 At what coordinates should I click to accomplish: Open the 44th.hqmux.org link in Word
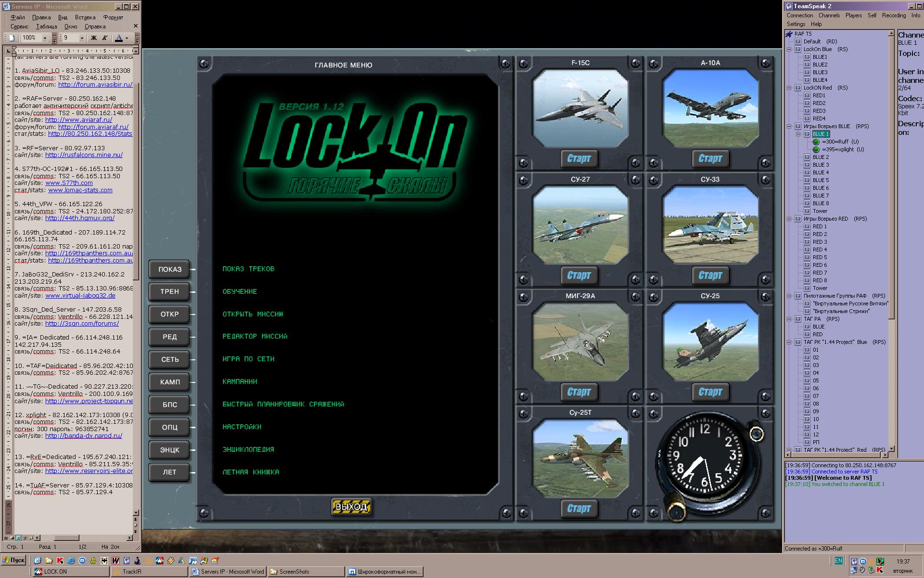80,218
